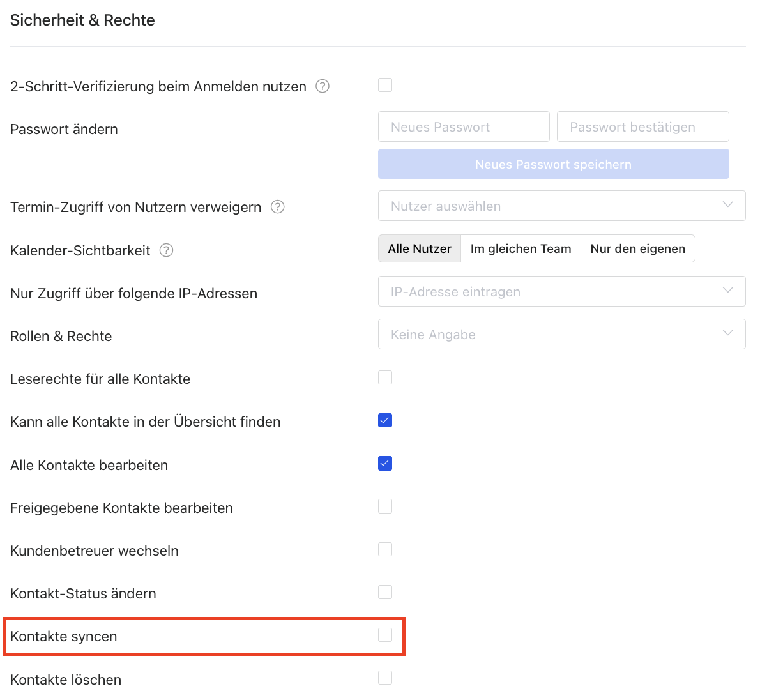760x700 pixels.
Task: Uncheck Kann alle Kontakte in der Übersicht finden
Action: click(385, 420)
